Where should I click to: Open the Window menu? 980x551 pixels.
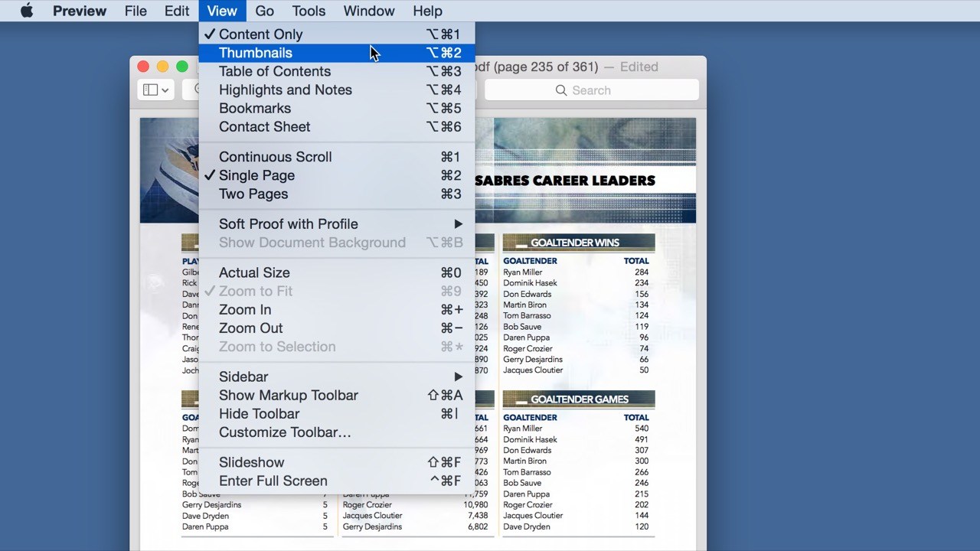[369, 11]
